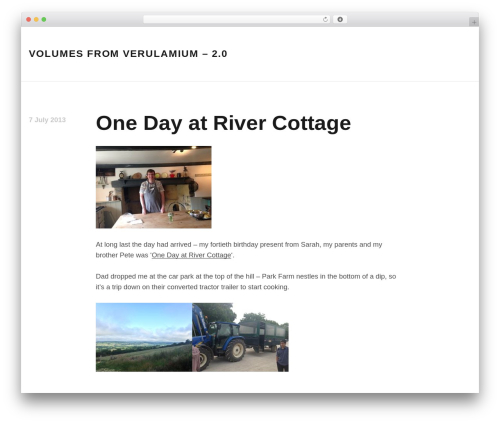
Task: Click the round dark icon beside the address bar
Action: point(340,19)
